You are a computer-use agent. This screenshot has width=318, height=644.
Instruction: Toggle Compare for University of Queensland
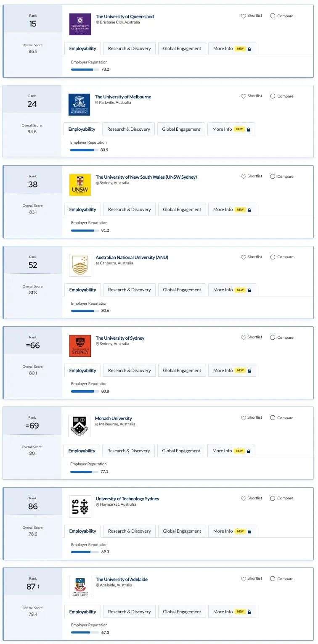[273, 16]
